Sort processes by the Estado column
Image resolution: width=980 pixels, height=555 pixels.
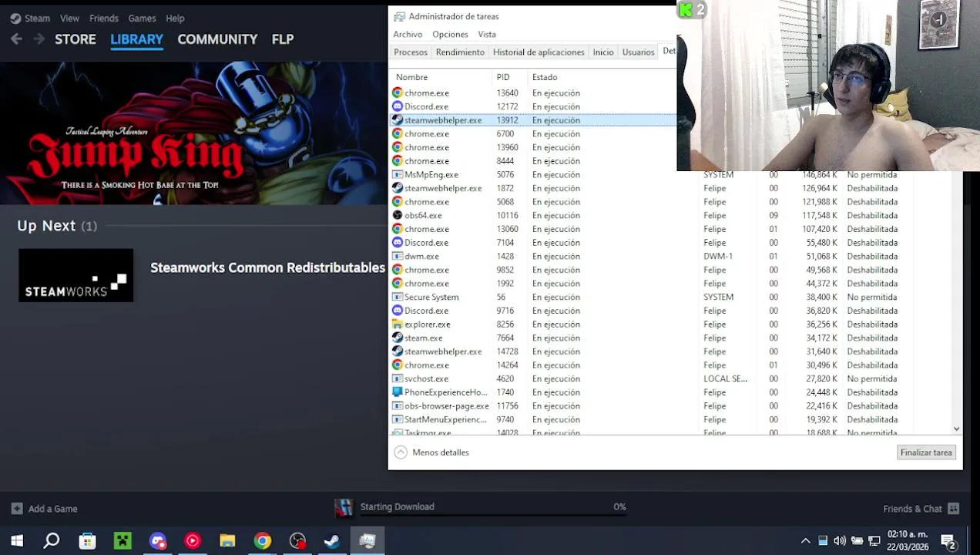tap(545, 77)
